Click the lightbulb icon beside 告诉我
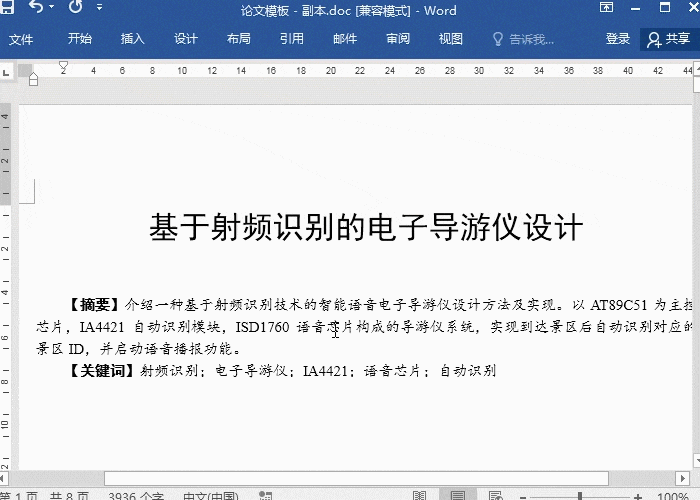Image resolution: width=700 pixels, height=500 pixels. coord(497,39)
